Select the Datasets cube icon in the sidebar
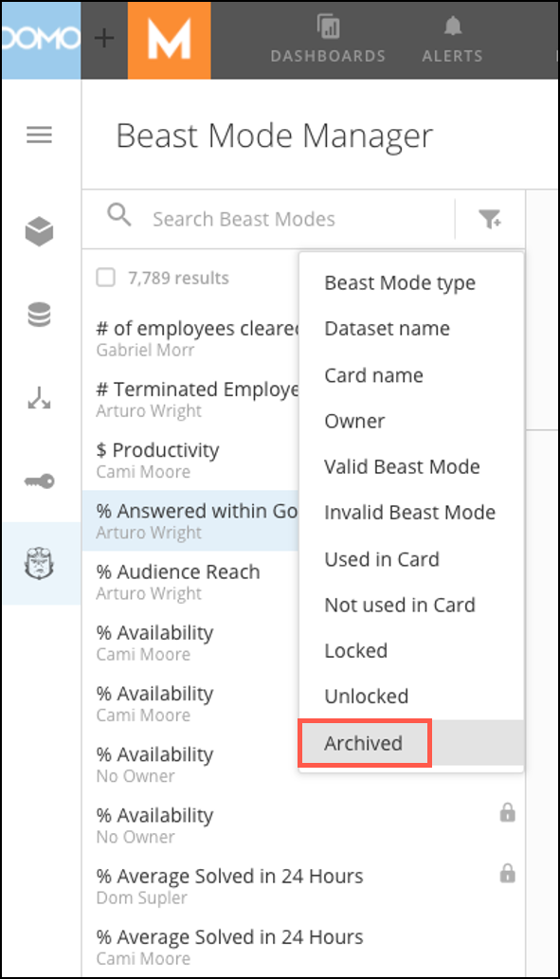This screenshot has height=979, width=560. pyautogui.click(x=40, y=230)
